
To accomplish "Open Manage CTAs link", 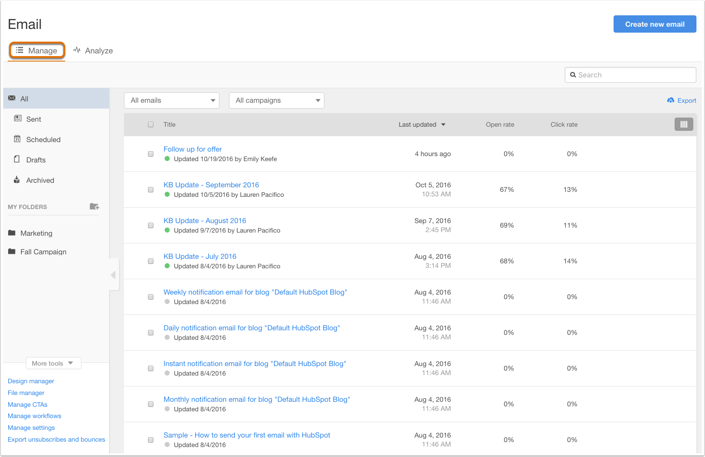I will point(27,404).
